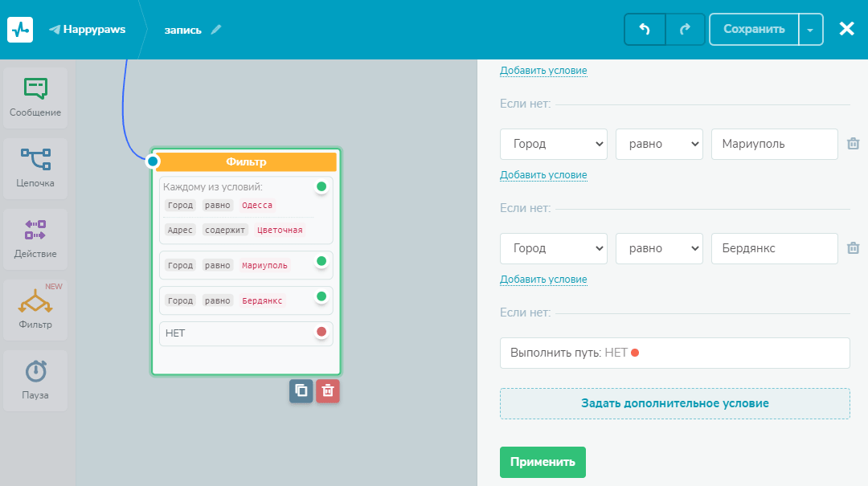The height and width of the screenshot is (486, 868).
Task: Duplicate the Фильтр node with copy icon
Action: pos(301,391)
